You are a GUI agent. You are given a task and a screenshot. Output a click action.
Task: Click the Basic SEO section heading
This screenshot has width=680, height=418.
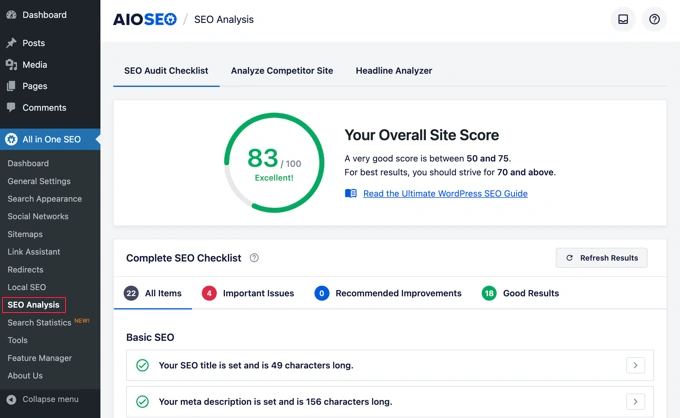point(150,337)
